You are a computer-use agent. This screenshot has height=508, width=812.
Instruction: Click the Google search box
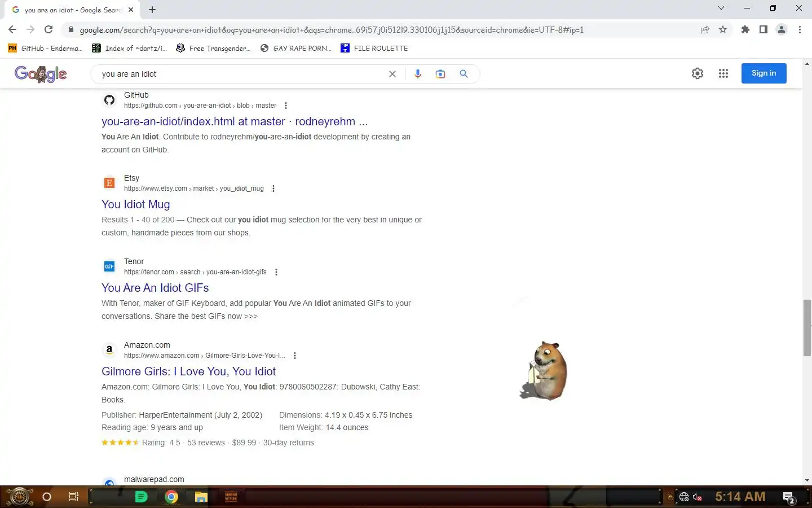point(242,74)
